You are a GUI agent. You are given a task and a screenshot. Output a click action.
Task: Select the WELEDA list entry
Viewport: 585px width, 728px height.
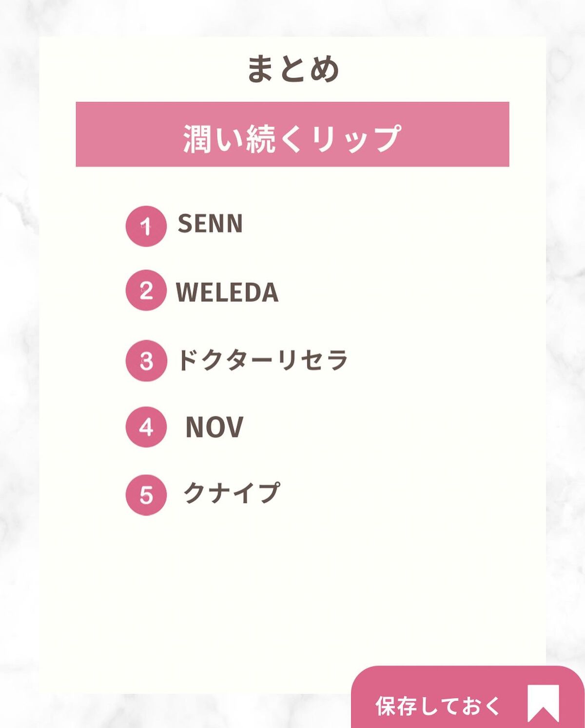point(227,292)
